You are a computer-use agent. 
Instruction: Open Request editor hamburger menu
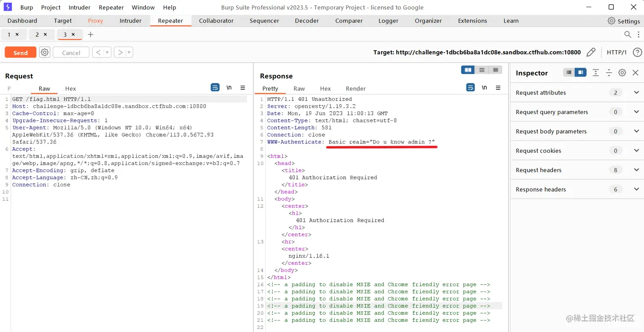(243, 88)
